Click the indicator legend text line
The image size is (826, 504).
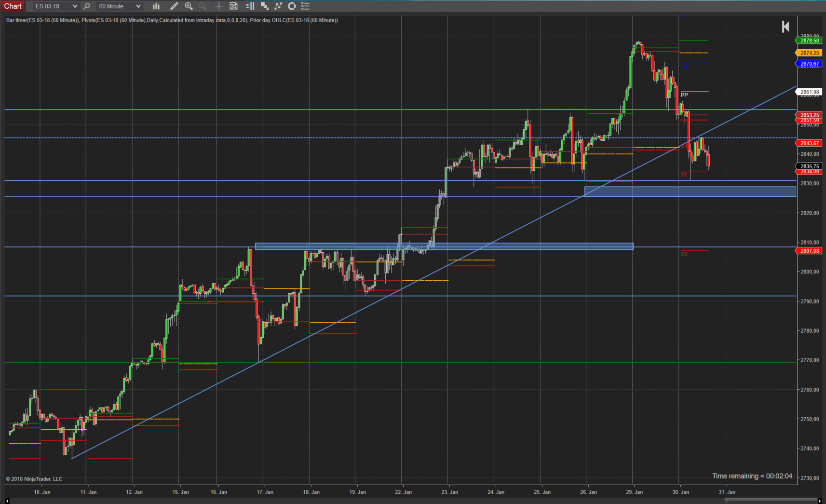tap(172, 20)
